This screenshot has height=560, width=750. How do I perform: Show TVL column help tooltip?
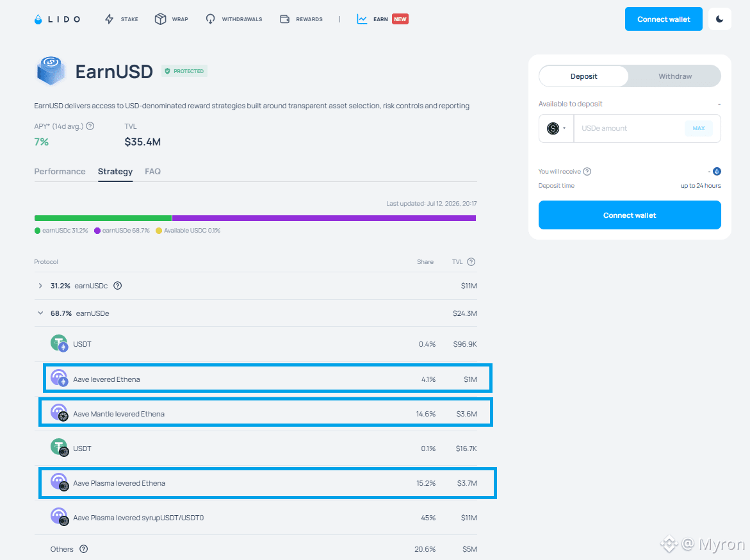click(471, 262)
